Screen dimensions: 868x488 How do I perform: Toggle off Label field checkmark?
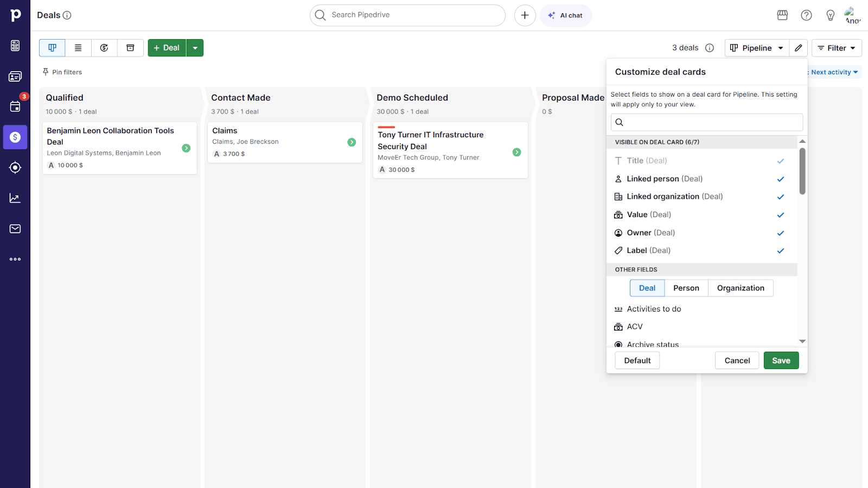pos(780,251)
